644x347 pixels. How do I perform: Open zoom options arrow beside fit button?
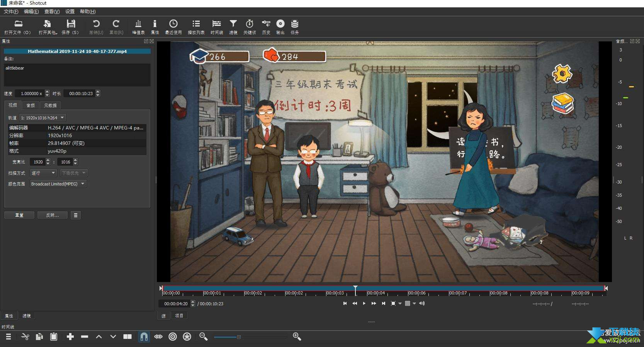[x=400, y=303]
